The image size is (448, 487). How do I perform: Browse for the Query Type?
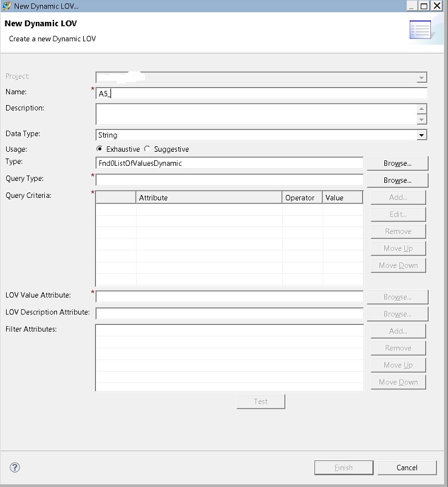398,180
